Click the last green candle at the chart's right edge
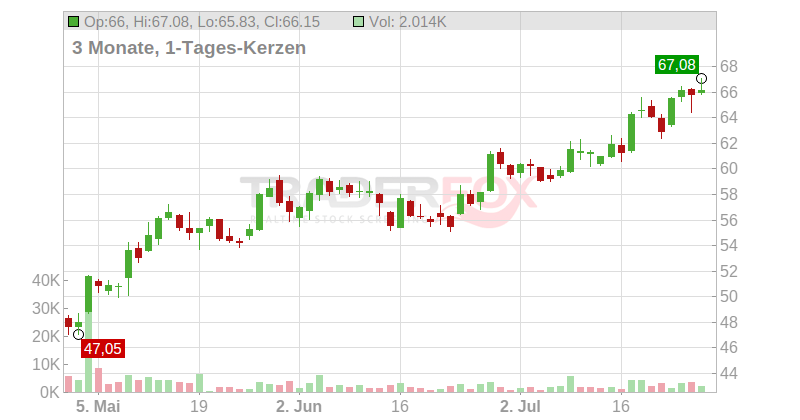800x420 pixels. pyautogui.click(x=702, y=91)
